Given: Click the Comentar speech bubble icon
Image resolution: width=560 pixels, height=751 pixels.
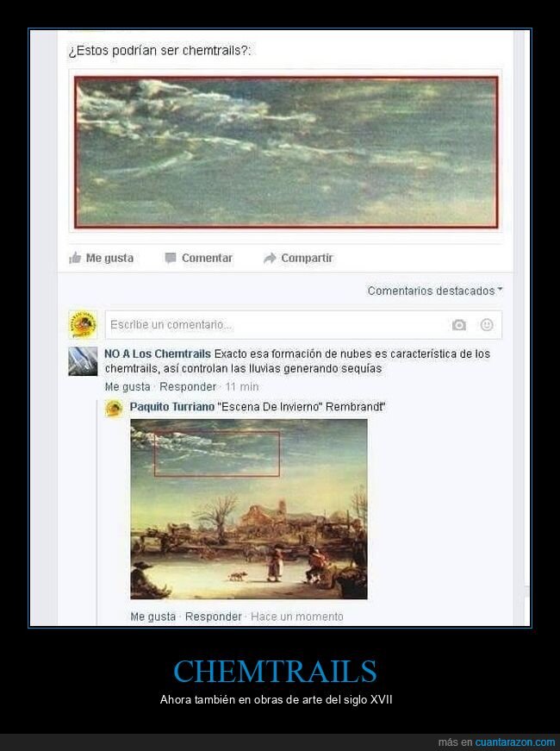Looking at the screenshot, I should click(171, 258).
